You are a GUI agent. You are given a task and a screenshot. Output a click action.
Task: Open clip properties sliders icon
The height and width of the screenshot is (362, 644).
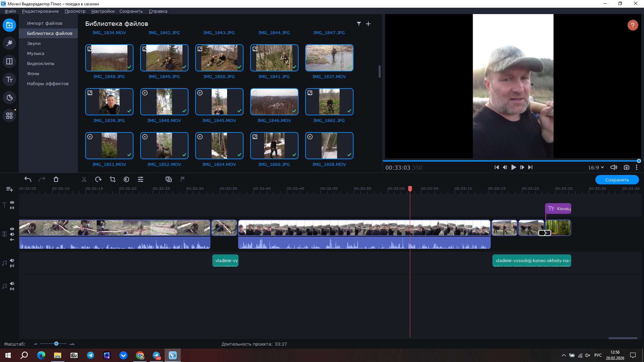coord(141,179)
